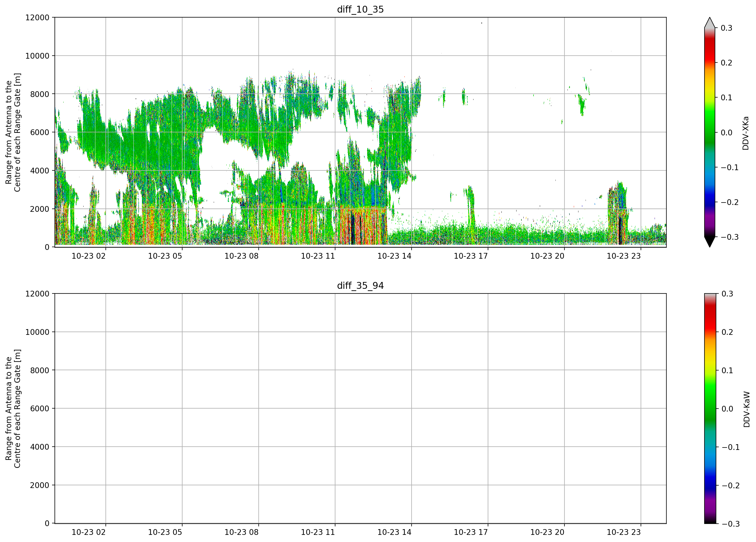Click the lower black extend arrow of the DDV-XKa colorbar
Screen dimensions: 756x542
point(710,242)
